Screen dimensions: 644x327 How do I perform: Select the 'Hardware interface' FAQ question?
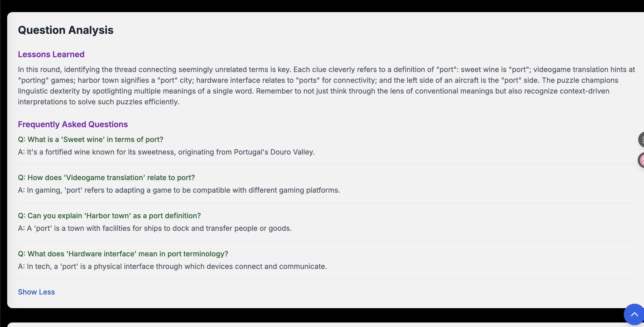[x=123, y=253]
